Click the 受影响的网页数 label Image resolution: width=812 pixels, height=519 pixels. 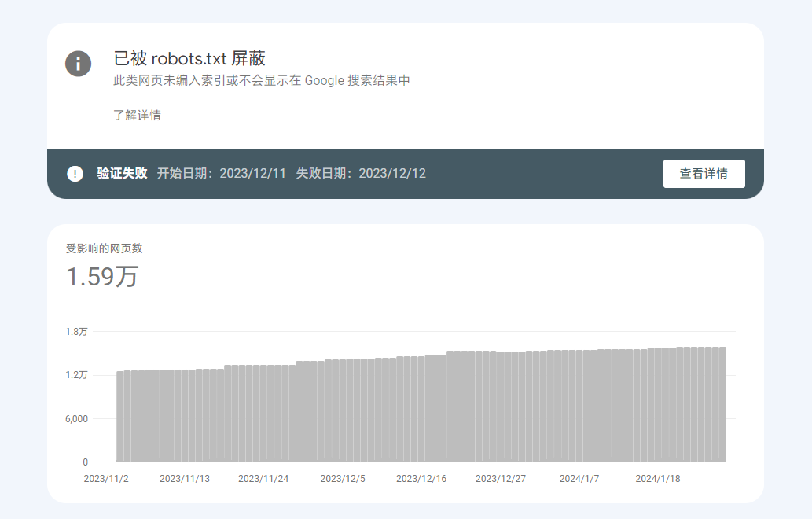[104, 248]
